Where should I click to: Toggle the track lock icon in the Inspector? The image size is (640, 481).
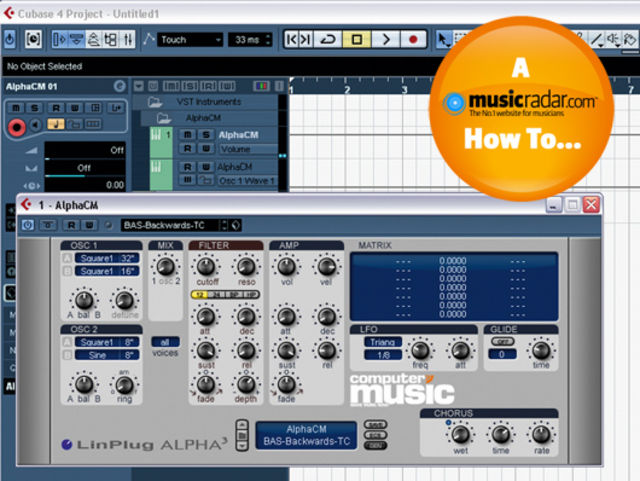tap(74, 124)
